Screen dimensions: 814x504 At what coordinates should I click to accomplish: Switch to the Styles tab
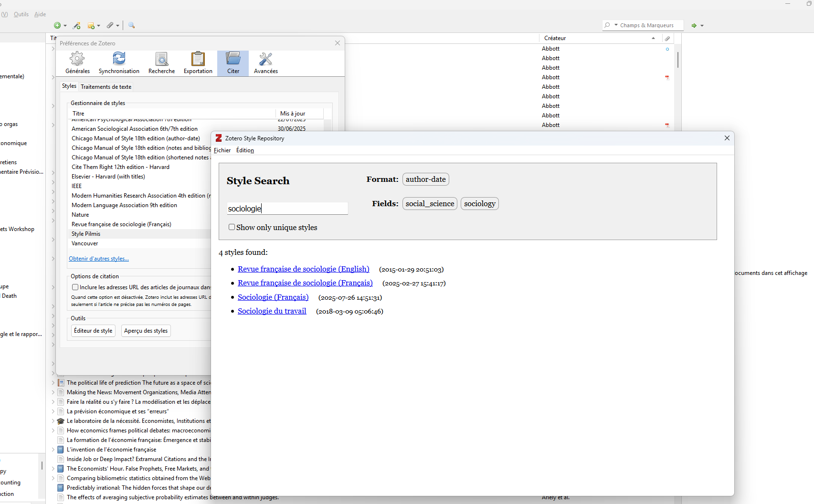pyautogui.click(x=69, y=86)
